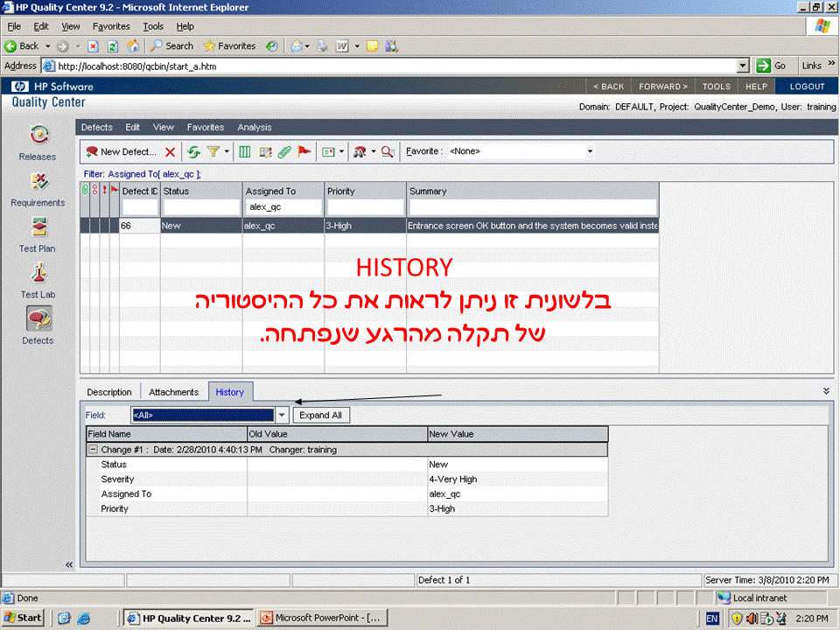Click the attachments paperclip icon

[x=284, y=152]
